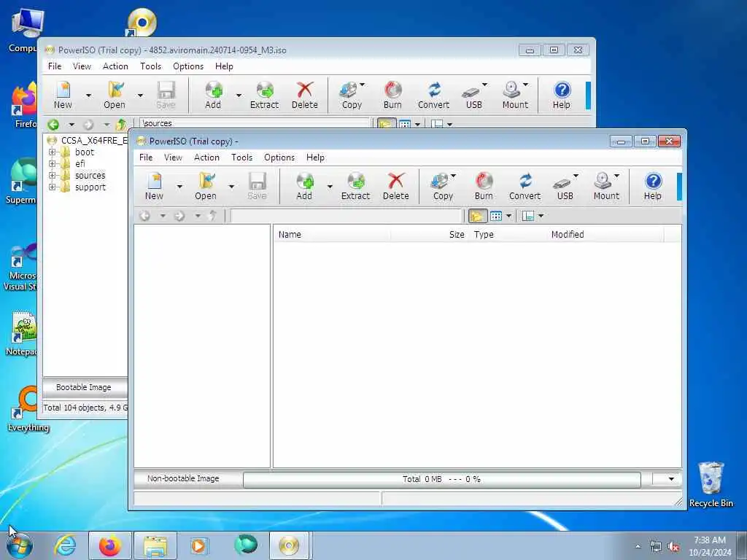Click New icon in background ISO window
Image resolution: width=747 pixels, height=560 pixels.
pyautogui.click(x=63, y=96)
